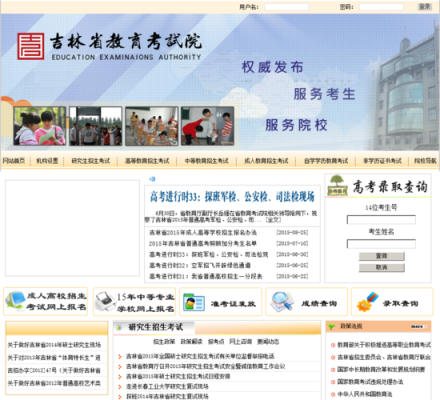Go to 网站首页 in navigation bar
The width and height of the screenshot is (440, 400).
coord(14,161)
